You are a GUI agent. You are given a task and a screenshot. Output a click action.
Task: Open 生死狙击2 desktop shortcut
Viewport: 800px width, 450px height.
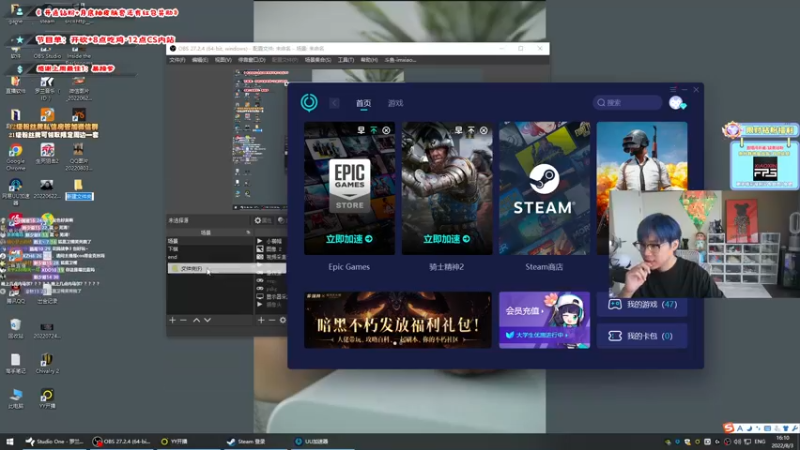pos(47,153)
